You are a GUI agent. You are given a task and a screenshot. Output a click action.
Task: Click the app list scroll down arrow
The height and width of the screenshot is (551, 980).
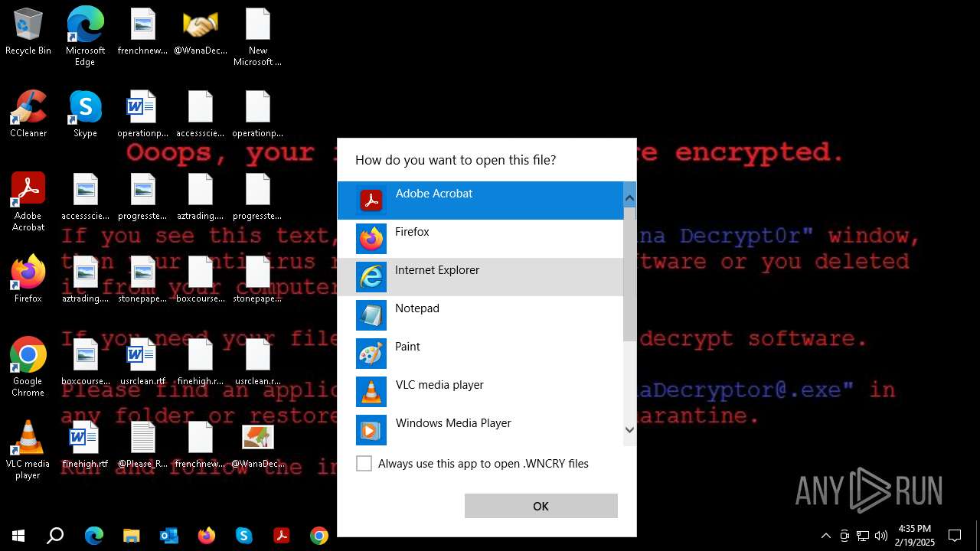629,430
